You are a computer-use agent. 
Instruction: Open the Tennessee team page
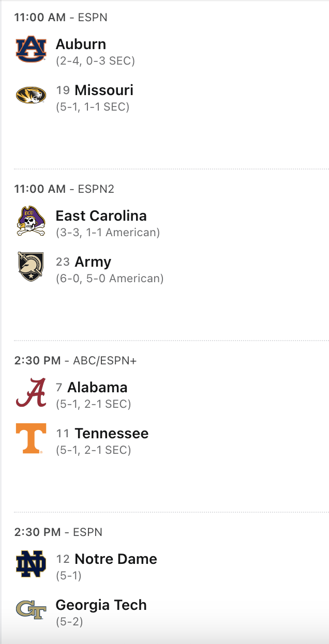click(111, 434)
